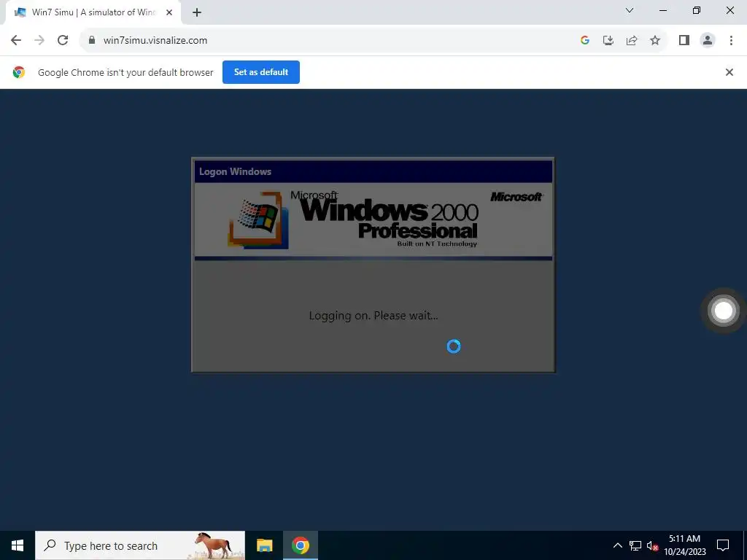Click the Chrome logo in the infobar
Screen dimensions: 747x560
(x=19, y=72)
